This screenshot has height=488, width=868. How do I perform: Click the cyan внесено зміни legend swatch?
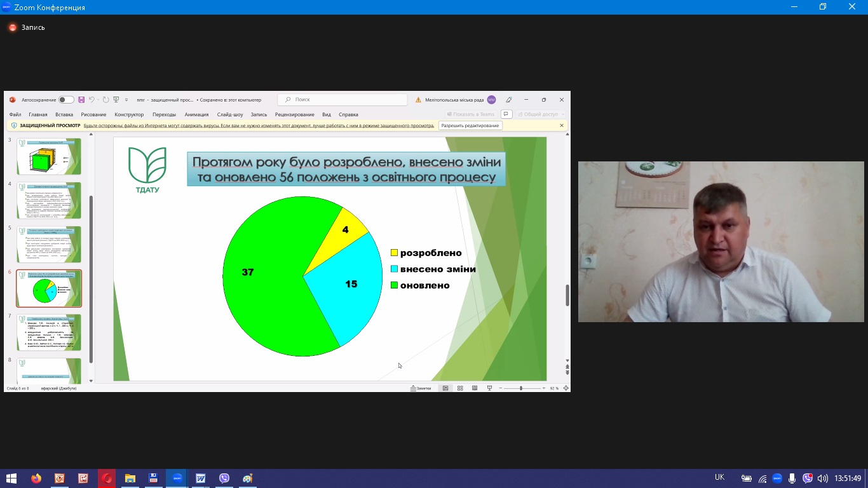pos(394,269)
